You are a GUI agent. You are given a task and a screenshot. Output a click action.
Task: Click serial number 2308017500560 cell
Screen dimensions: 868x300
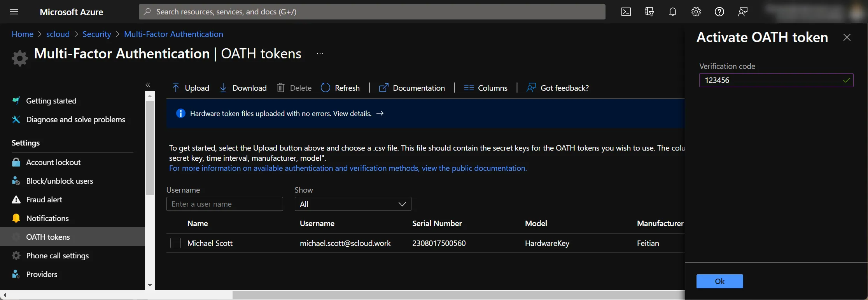439,243
